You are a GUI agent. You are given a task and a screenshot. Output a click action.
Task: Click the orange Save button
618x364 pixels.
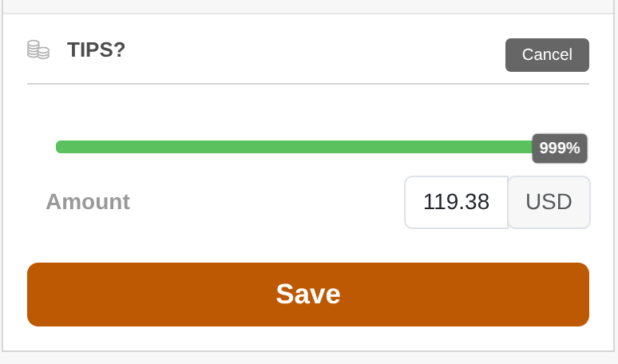pyautogui.click(x=308, y=295)
